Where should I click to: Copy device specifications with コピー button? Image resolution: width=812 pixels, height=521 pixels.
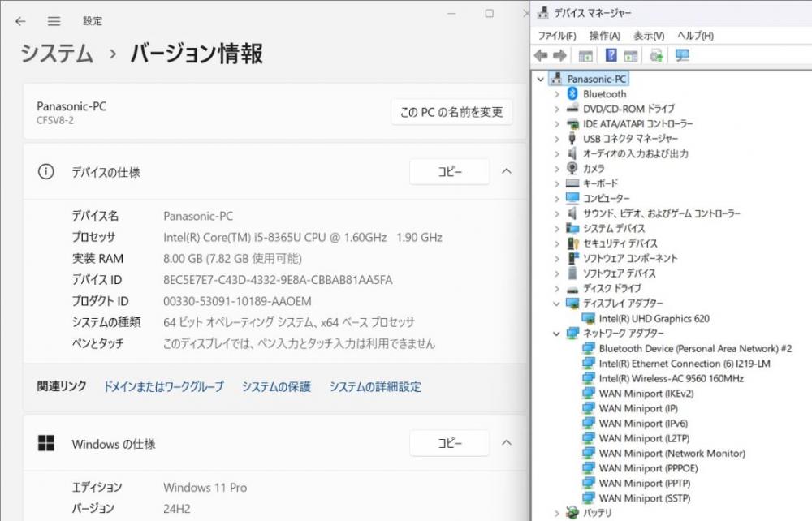(x=450, y=171)
